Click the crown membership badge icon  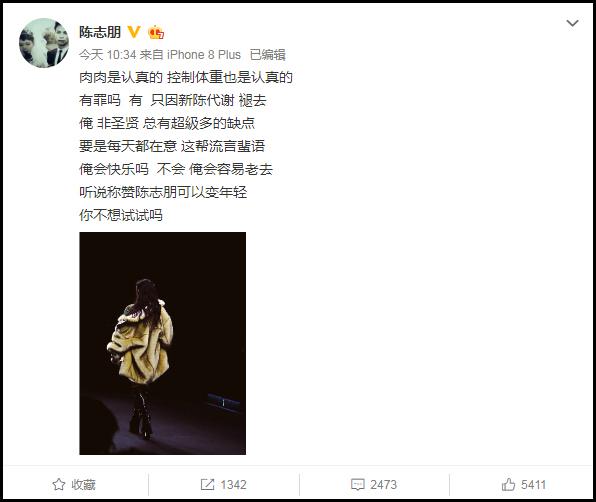(156, 32)
